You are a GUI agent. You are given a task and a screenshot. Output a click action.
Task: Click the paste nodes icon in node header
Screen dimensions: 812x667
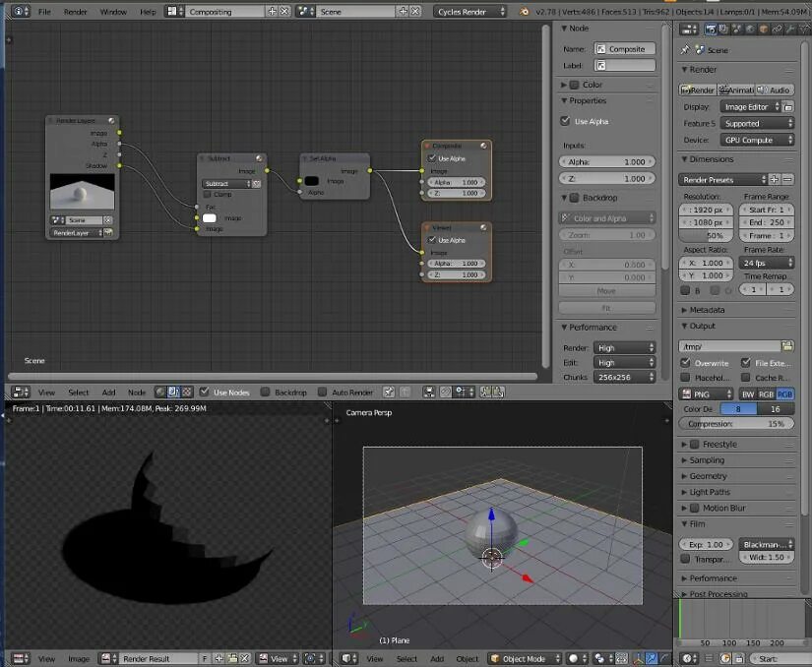click(498, 393)
